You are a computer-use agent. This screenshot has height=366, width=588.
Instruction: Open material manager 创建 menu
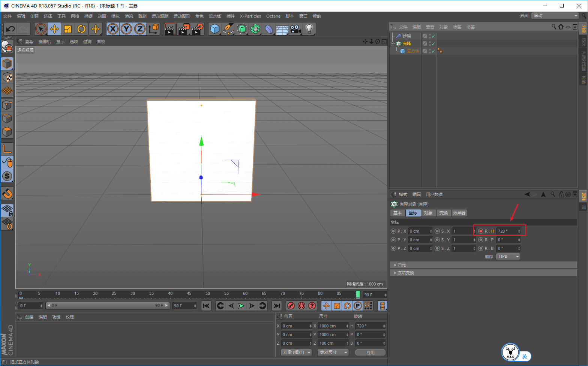click(x=29, y=317)
